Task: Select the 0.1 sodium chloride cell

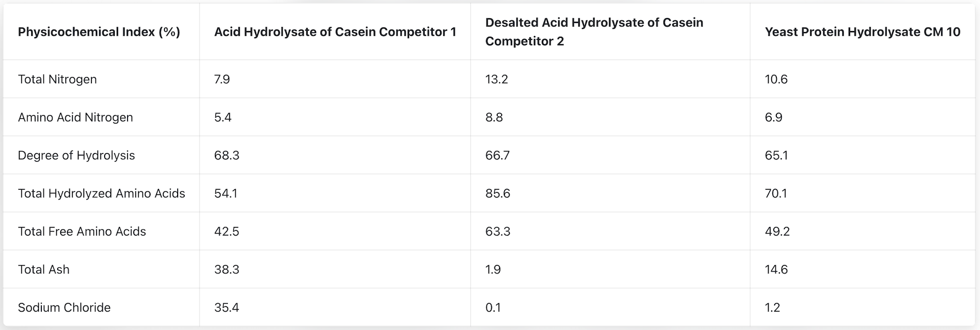Action: [x=493, y=308]
